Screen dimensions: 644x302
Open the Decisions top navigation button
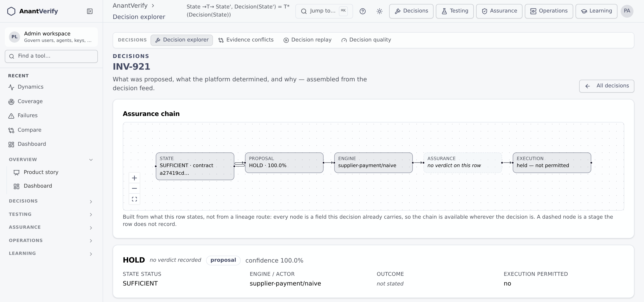point(411,11)
